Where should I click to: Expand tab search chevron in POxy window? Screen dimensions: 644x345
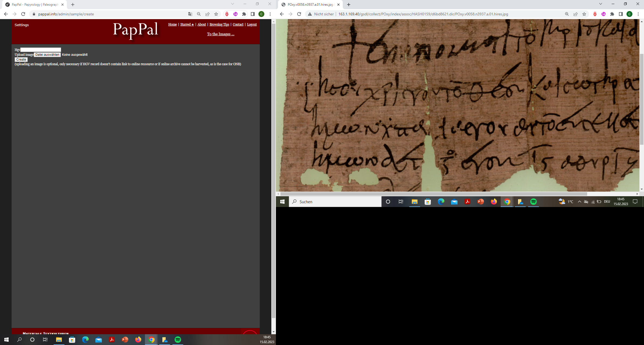tap(601, 4)
